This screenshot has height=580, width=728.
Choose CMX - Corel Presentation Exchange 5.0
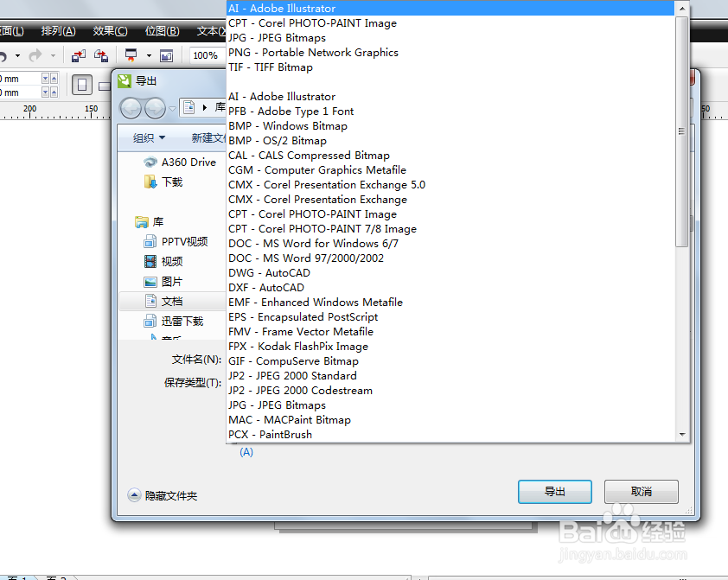pos(450,185)
